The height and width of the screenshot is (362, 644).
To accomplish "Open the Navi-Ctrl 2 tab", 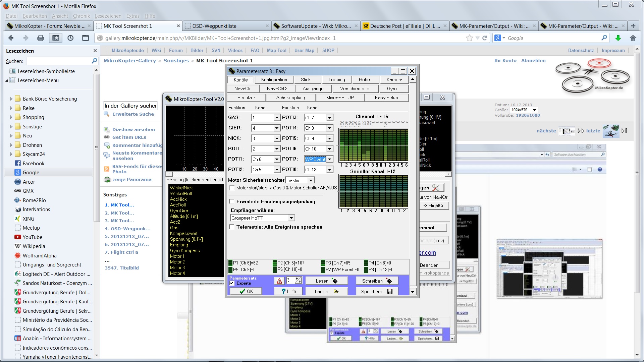I will pyautogui.click(x=277, y=88).
